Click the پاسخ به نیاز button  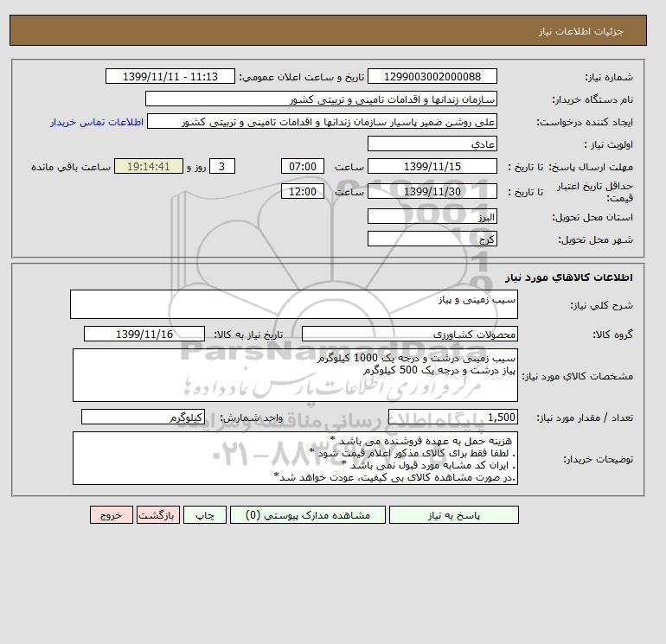pyautogui.click(x=453, y=515)
